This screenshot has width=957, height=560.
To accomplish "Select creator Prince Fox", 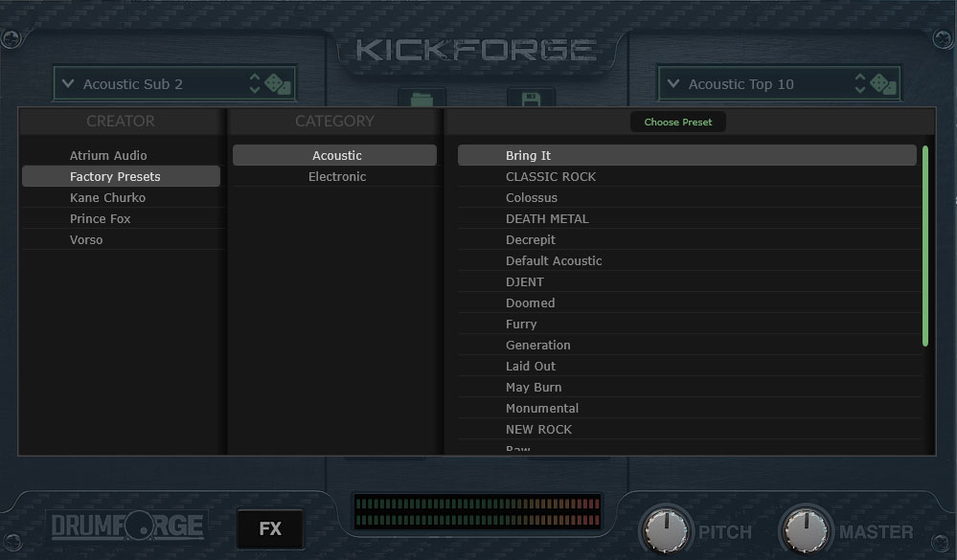I will click(x=121, y=218).
